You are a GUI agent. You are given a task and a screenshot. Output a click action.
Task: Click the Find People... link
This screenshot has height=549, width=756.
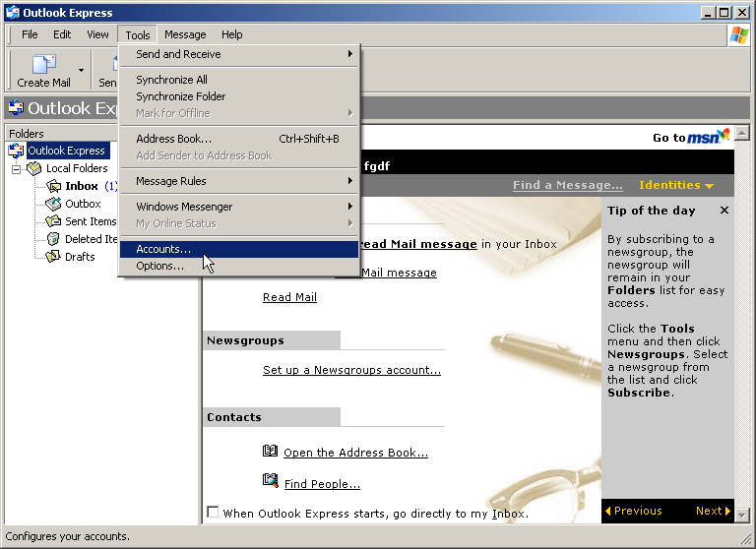point(322,484)
